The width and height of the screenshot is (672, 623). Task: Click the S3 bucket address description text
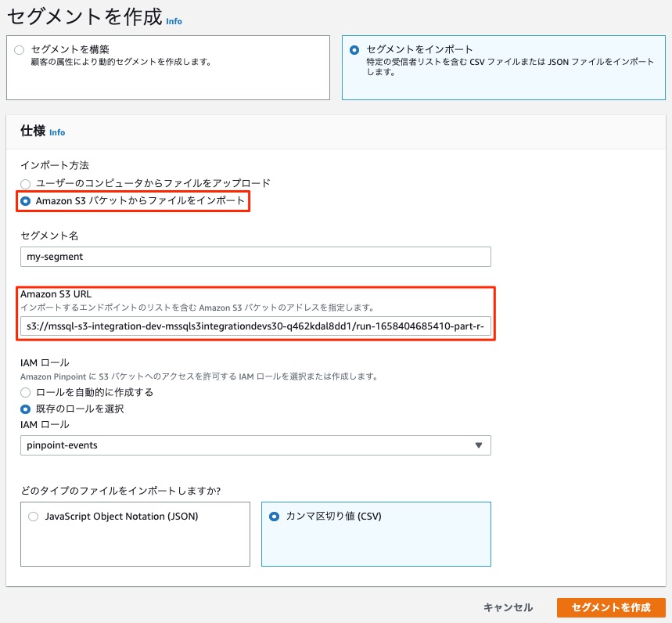point(198,308)
